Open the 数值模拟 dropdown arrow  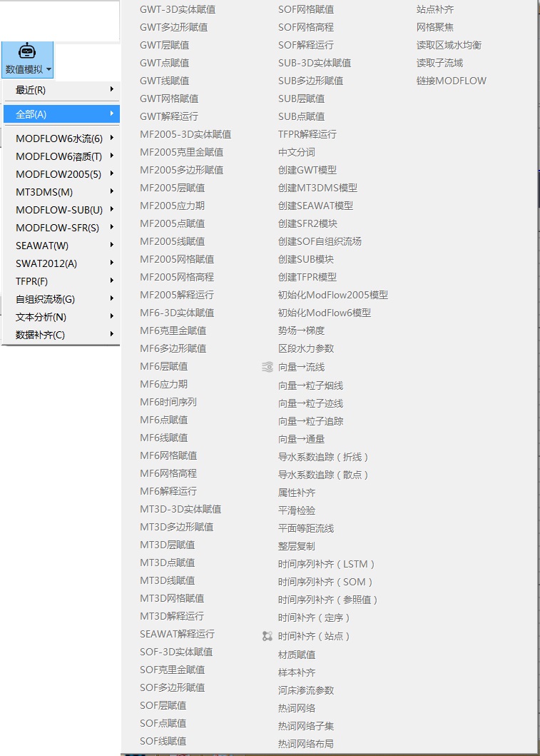pos(49,69)
